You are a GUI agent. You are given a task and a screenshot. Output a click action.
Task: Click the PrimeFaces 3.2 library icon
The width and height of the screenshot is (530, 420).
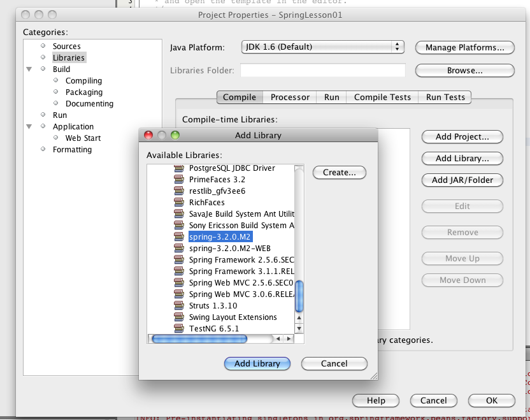[179, 180]
